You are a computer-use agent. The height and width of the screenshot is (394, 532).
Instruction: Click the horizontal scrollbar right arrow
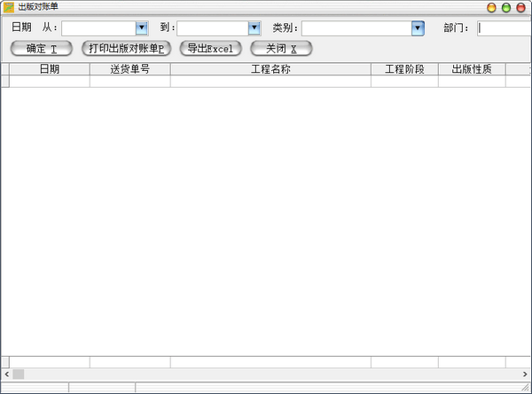click(x=527, y=374)
